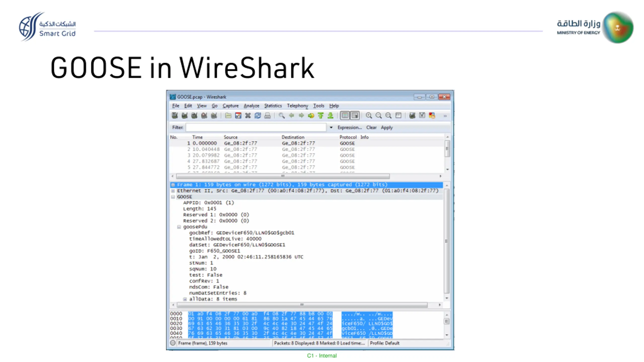Image resolution: width=644 pixels, height=362 pixels.
Task: Click the List capture interfaces toolbar icon
Action: click(x=175, y=116)
